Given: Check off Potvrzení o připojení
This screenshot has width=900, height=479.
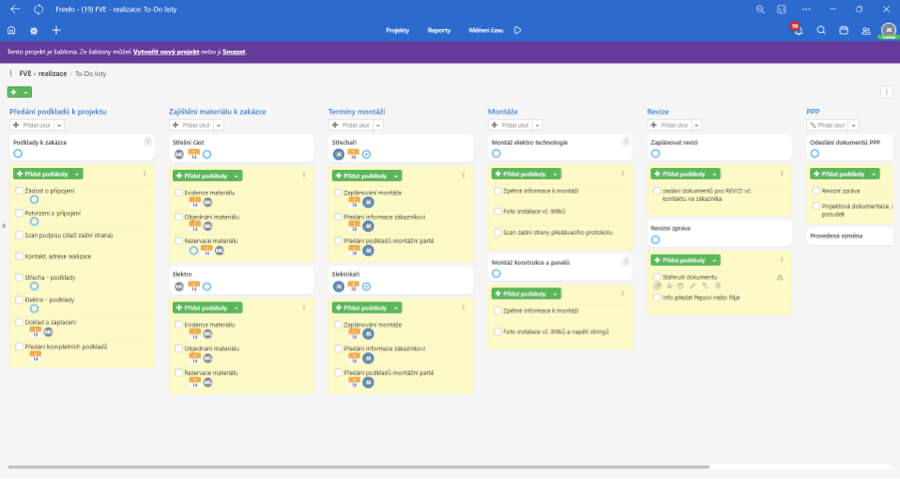Looking at the screenshot, I should 20,213.
